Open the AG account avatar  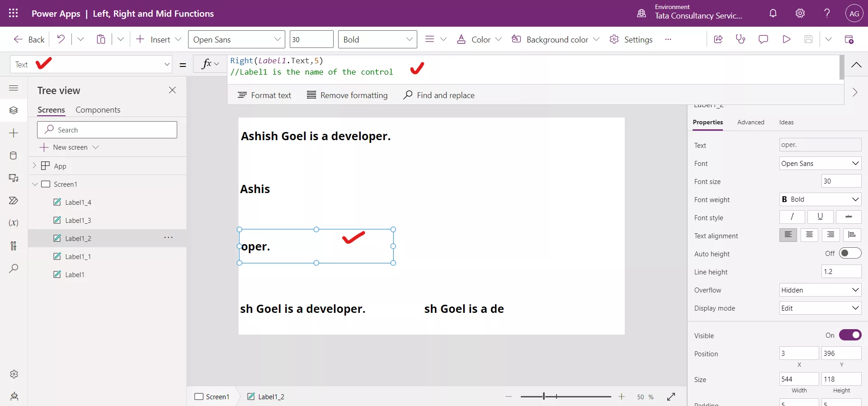pos(854,14)
